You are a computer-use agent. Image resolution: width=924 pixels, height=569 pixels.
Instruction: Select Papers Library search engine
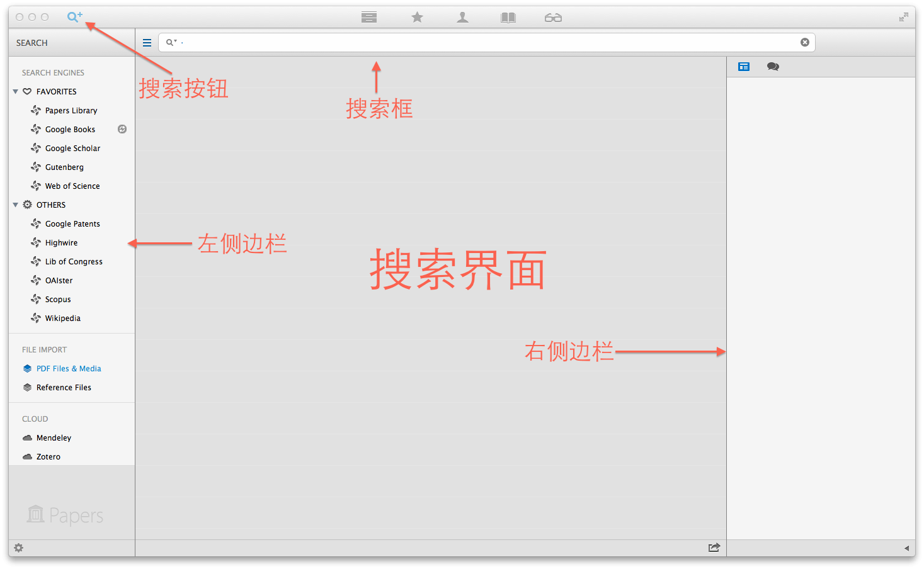click(71, 111)
